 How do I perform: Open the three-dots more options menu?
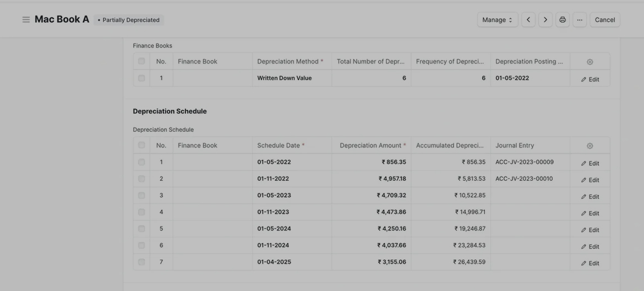[x=579, y=20]
